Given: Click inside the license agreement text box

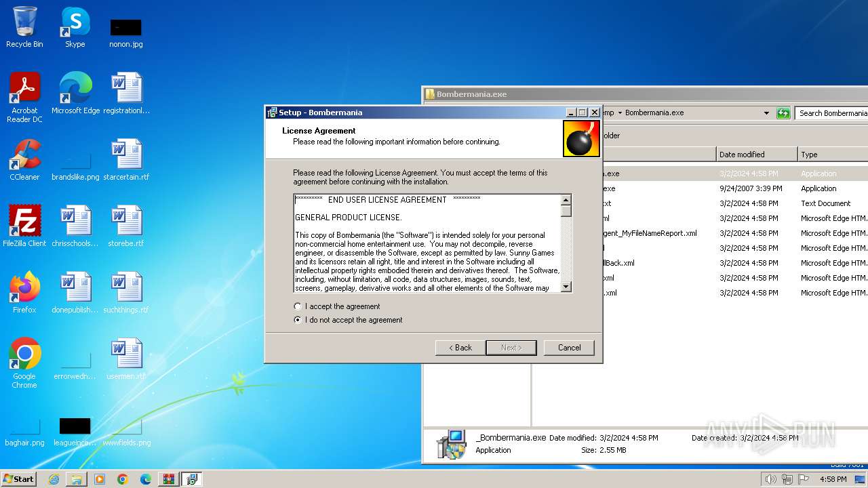Looking at the screenshot, I should [427, 243].
